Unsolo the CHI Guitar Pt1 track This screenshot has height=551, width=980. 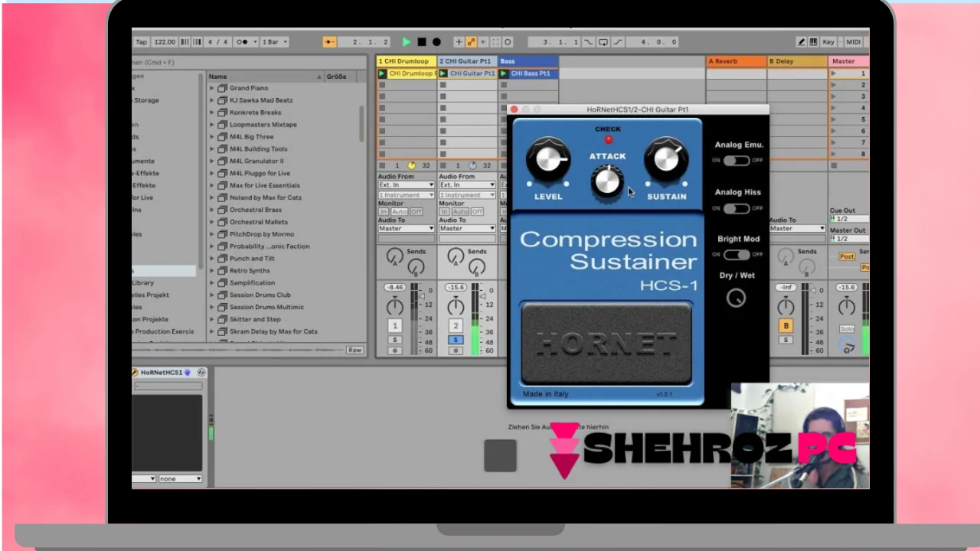[456, 340]
